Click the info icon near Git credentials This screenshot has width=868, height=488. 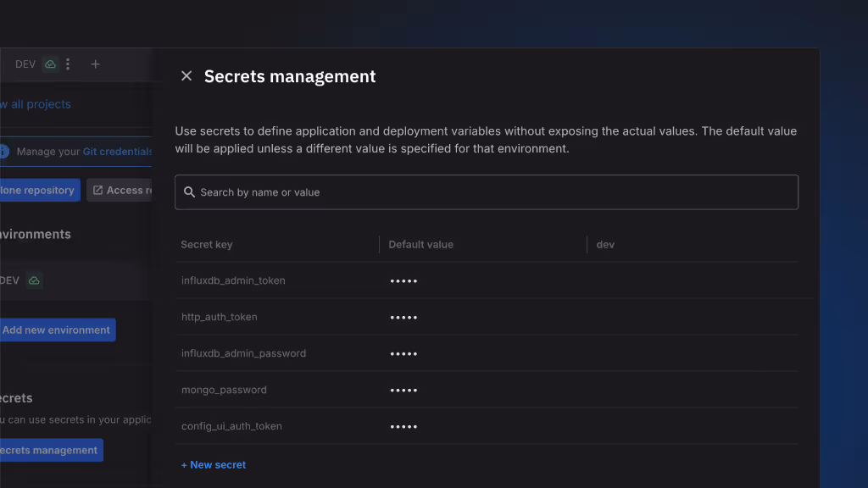(3, 152)
